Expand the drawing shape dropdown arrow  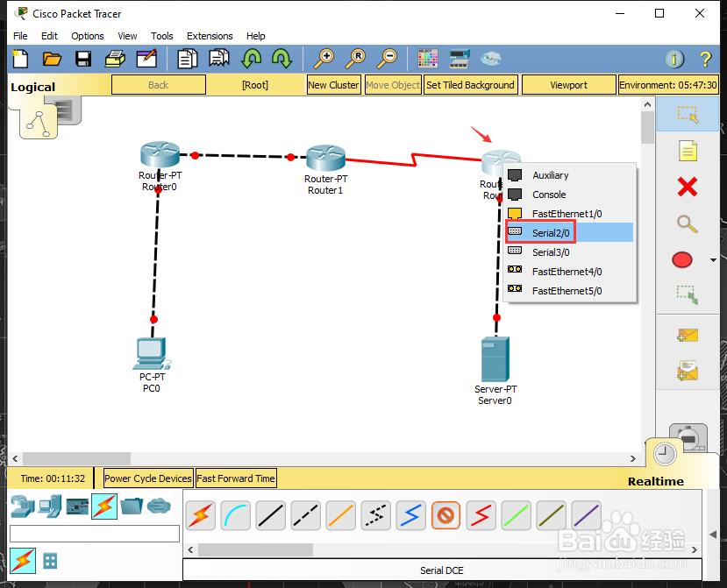tap(713, 260)
